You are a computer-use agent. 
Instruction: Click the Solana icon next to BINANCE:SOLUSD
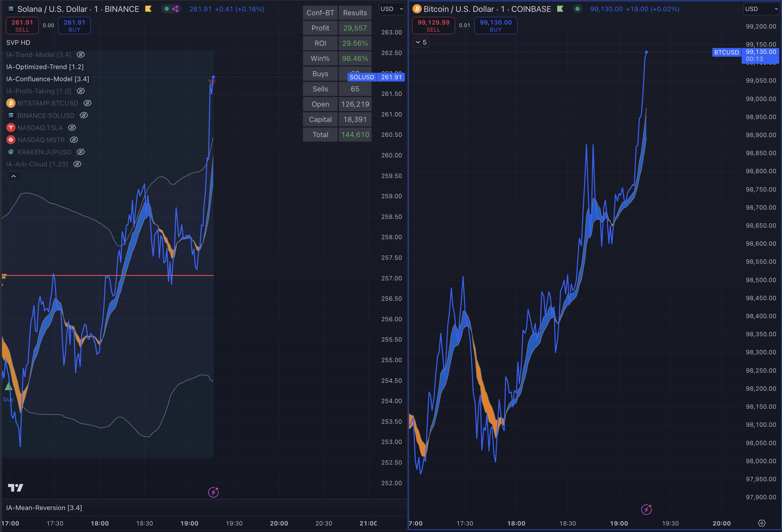[11, 115]
